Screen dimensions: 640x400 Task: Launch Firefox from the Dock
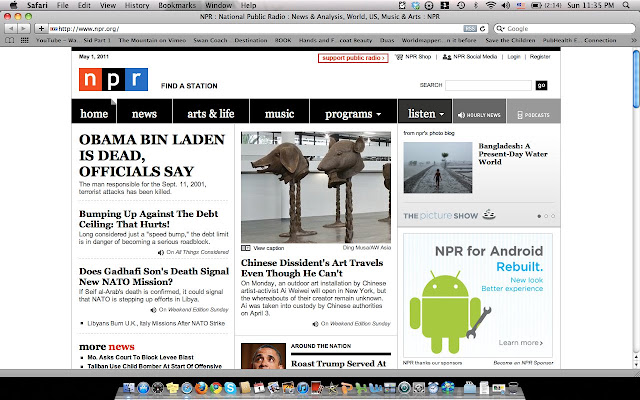pyautogui.click(x=201, y=387)
